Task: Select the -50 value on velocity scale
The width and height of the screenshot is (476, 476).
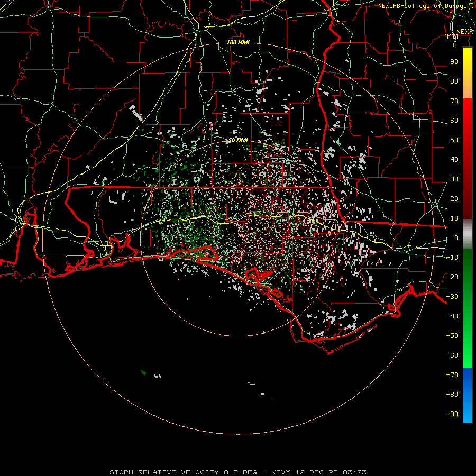Action: click(452, 336)
